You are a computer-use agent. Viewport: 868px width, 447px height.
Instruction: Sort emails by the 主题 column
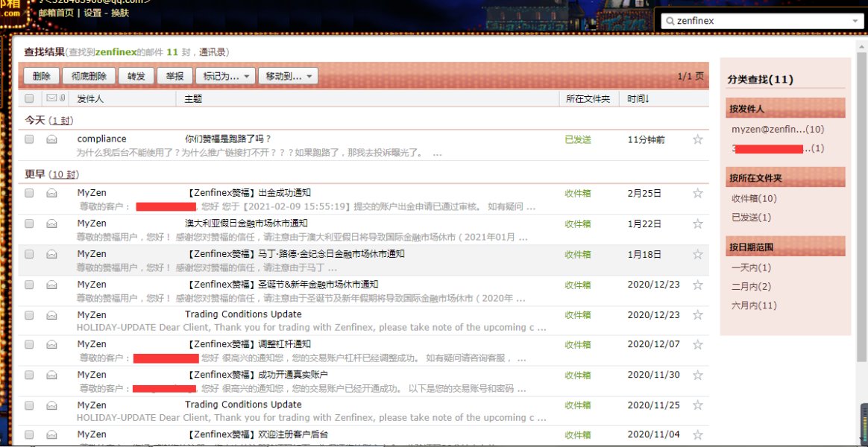193,98
